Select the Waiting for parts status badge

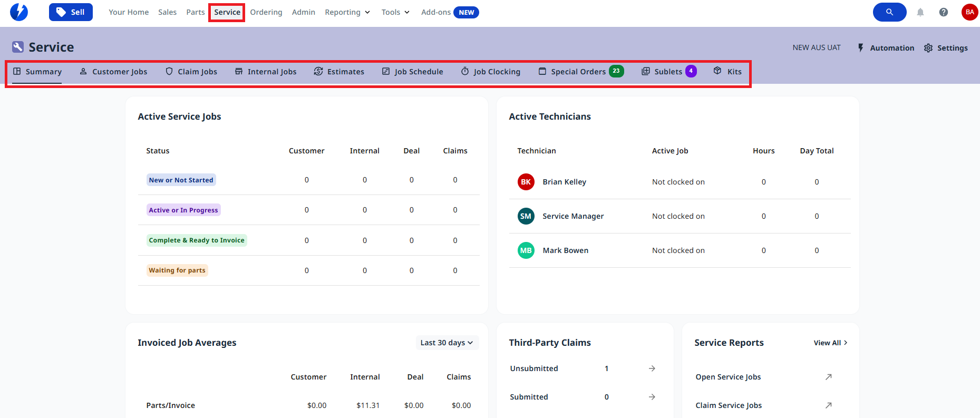177,270
